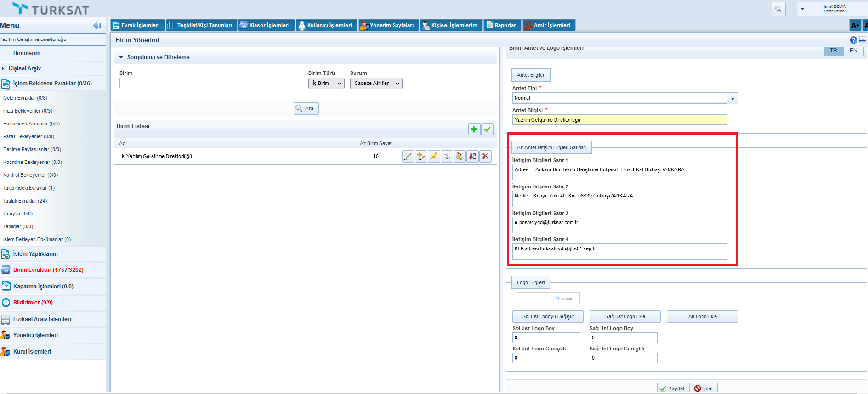Switch language toggle to TR

tap(834, 51)
